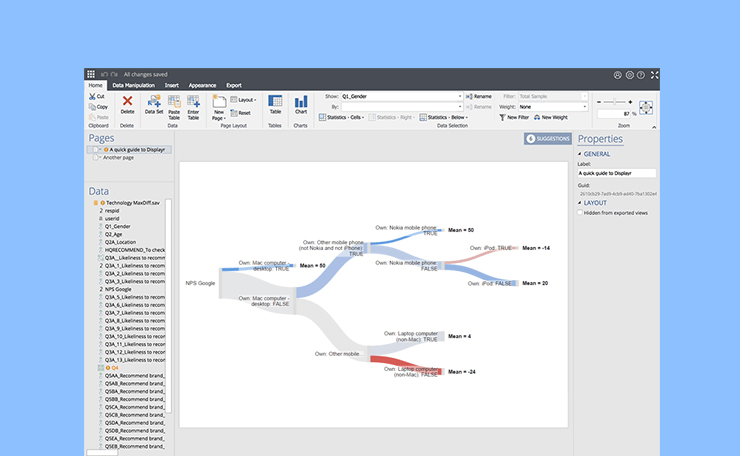Screen dimensions: 740x456
Task: Enable Hidden from exported views checkbox
Action: [x=581, y=212]
